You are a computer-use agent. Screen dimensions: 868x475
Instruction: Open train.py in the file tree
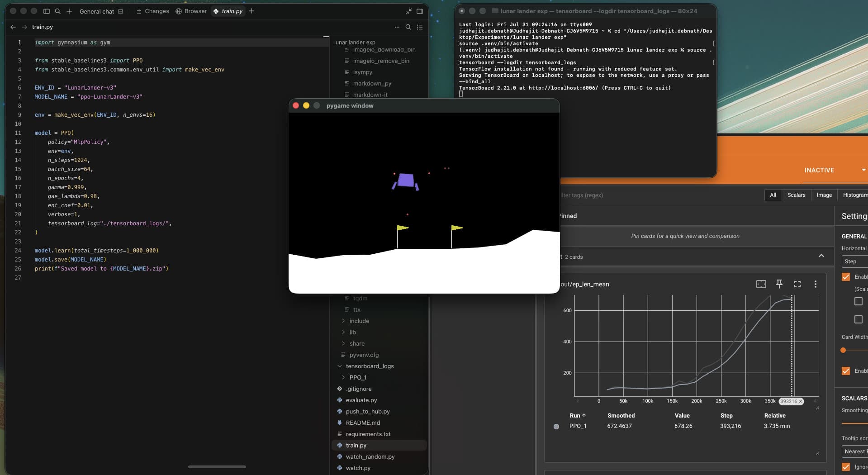click(379, 445)
